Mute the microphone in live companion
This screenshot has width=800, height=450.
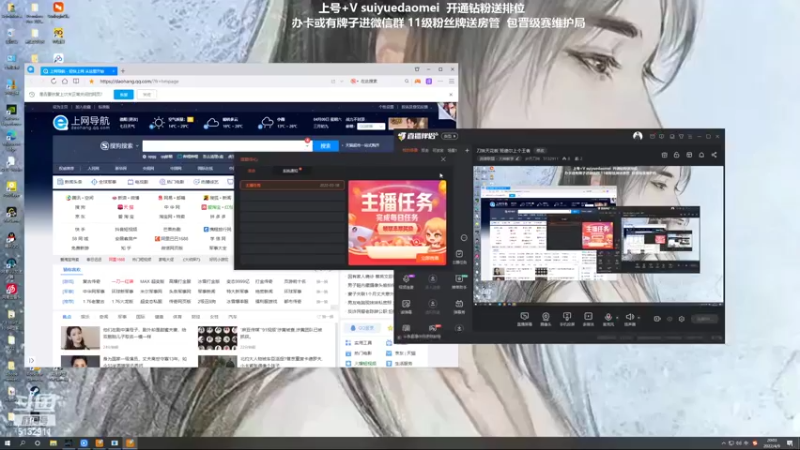[x=608, y=318]
